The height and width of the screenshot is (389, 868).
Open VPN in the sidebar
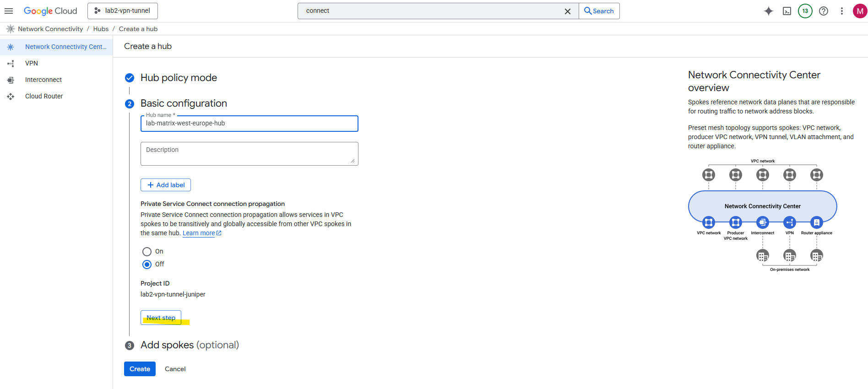56,63
